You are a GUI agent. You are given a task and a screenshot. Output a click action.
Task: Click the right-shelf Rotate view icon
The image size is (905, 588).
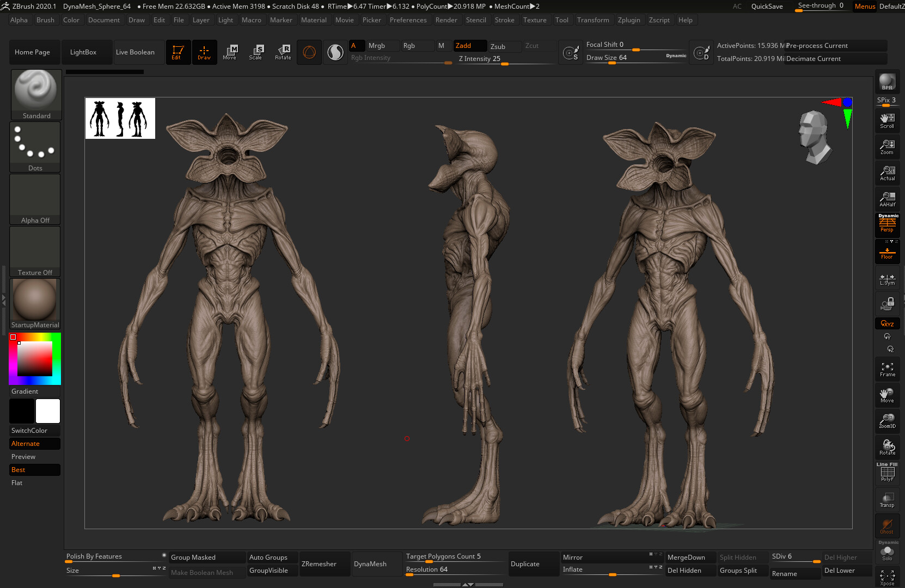887,448
